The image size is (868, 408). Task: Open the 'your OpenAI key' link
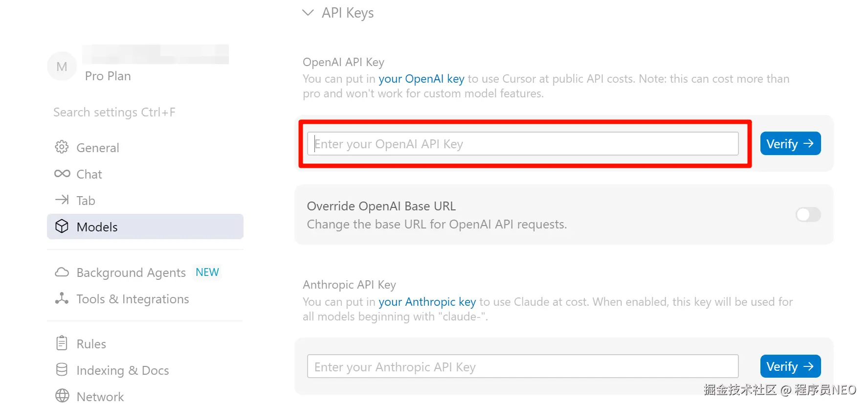pos(421,79)
